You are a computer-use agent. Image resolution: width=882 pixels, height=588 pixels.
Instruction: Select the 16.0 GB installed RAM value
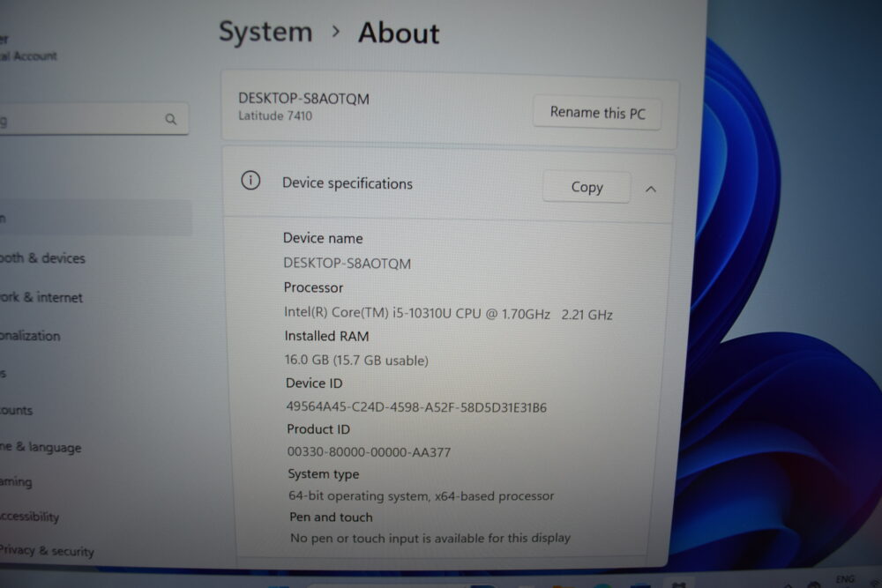356,361
